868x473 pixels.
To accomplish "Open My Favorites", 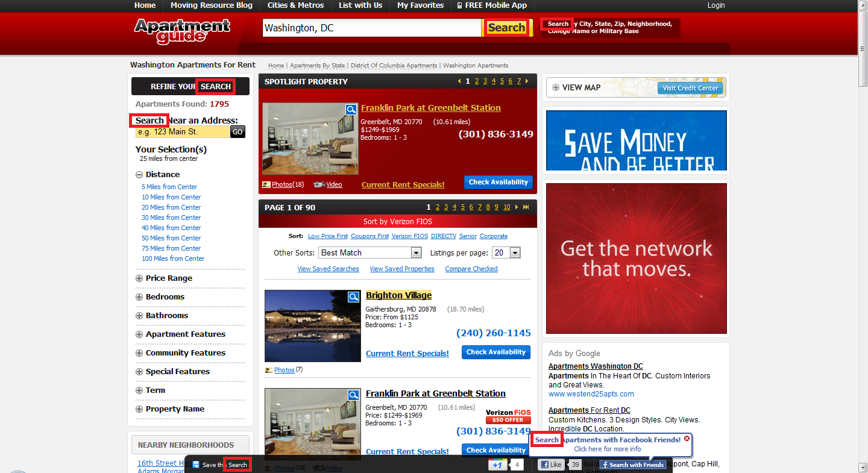I will pos(421,5).
